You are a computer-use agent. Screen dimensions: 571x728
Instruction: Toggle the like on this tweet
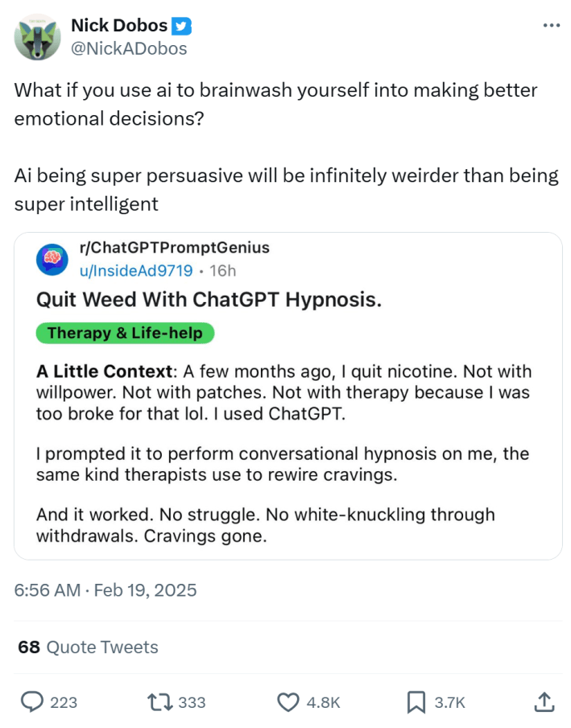[x=288, y=702]
